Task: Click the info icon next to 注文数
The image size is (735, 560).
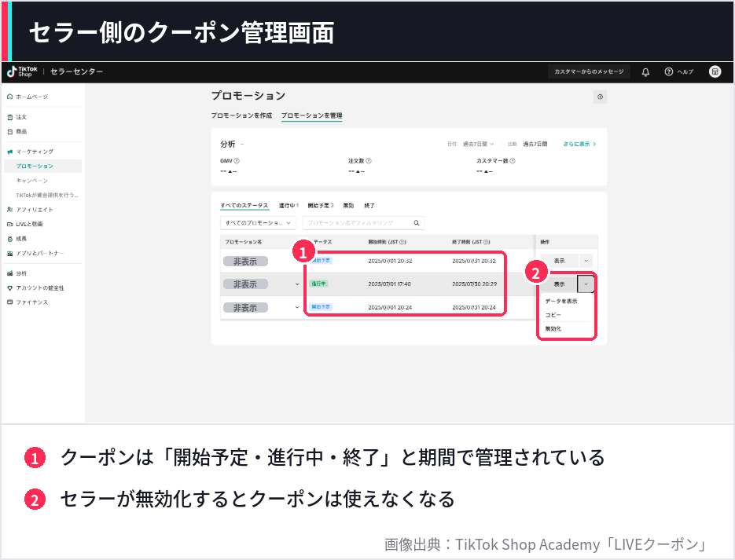Action: pyautogui.click(x=369, y=160)
